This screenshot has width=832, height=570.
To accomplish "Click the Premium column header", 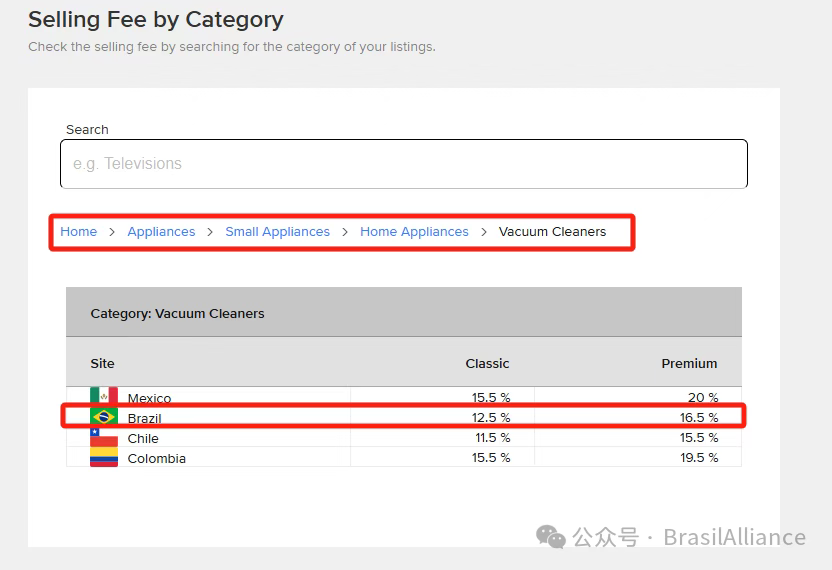I will pyautogui.click(x=689, y=363).
